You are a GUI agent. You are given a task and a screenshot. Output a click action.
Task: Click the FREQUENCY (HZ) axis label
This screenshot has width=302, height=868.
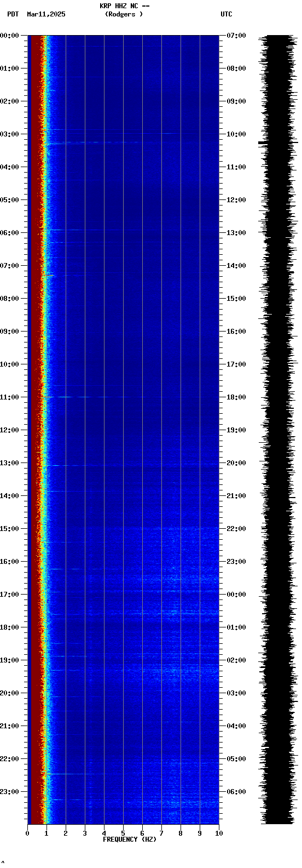click(x=130, y=840)
